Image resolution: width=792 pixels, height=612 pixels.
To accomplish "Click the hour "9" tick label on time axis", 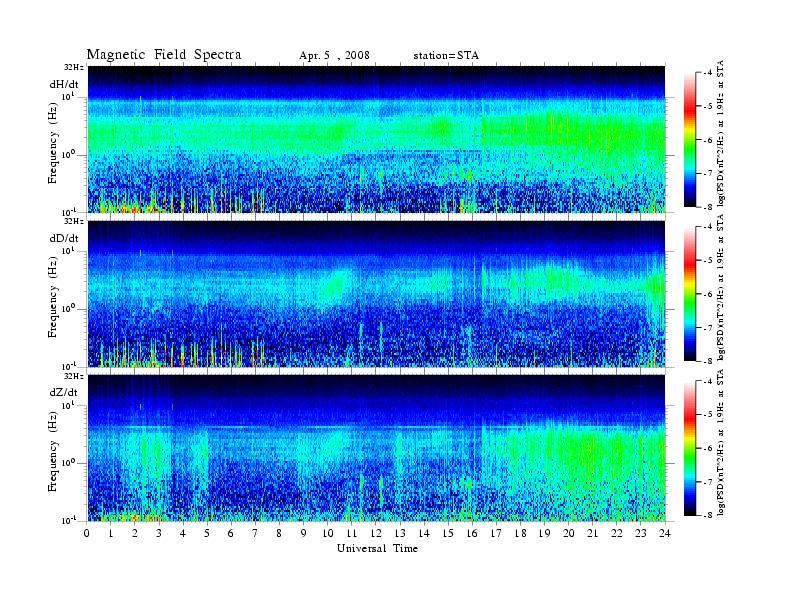I will click(304, 534).
